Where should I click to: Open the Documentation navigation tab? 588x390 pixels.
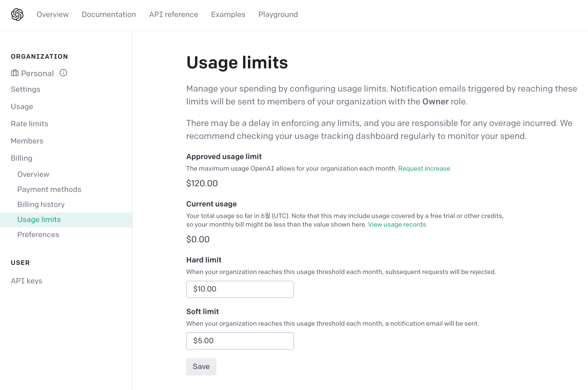[x=109, y=15]
